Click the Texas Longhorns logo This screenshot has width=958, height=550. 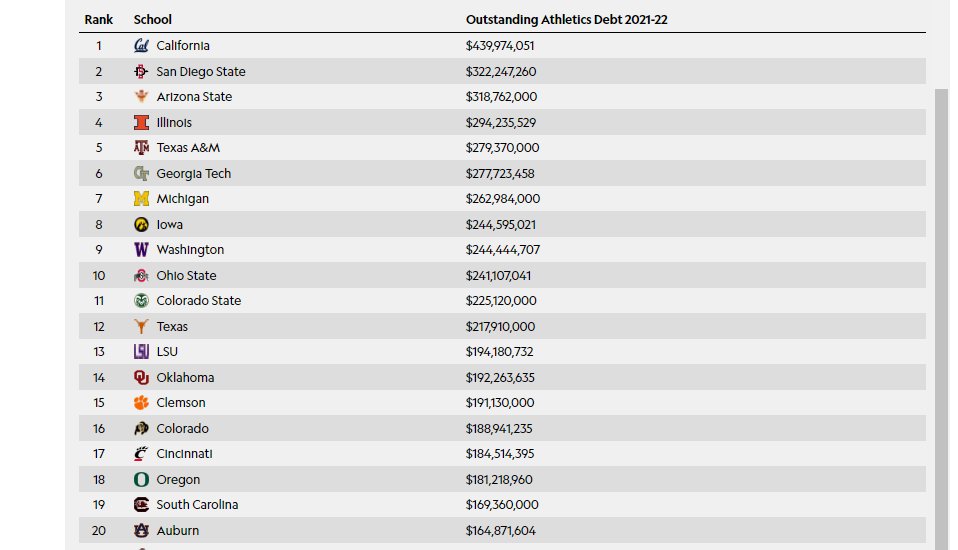(x=141, y=327)
